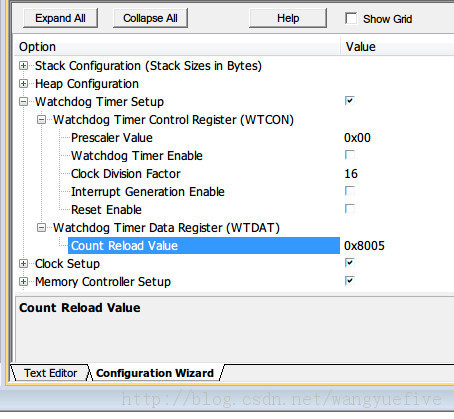Viewport: 454px width, 419px height.
Task: Uncheck the Memory Controller Setup checkbox
Action: click(x=350, y=281)
